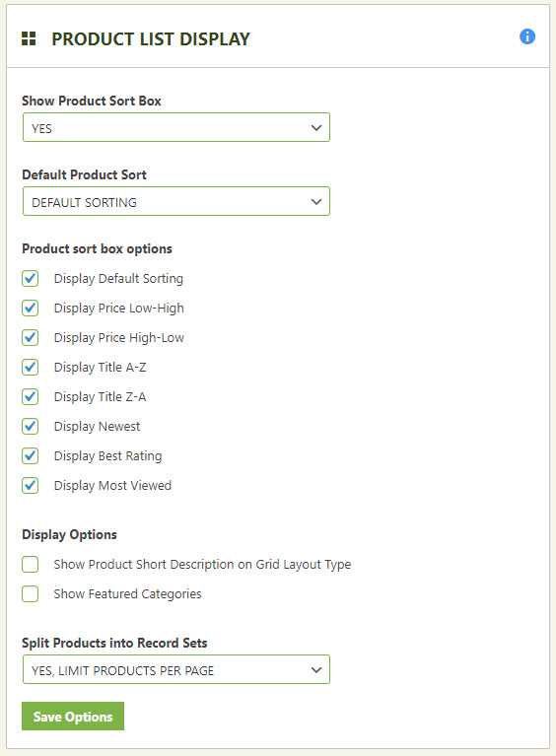Check Show Featured Categories

click(30, 593)
